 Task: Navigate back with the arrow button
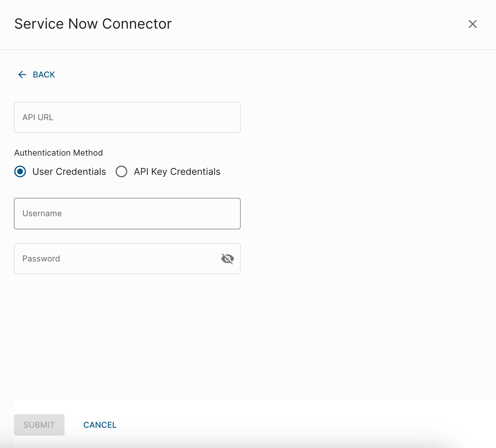point(22,75)
